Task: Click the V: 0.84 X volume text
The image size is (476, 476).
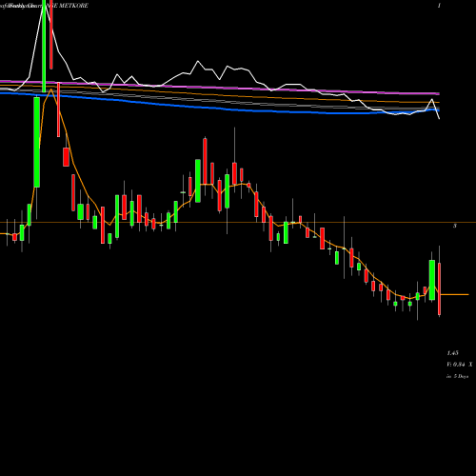Action: 460,365
